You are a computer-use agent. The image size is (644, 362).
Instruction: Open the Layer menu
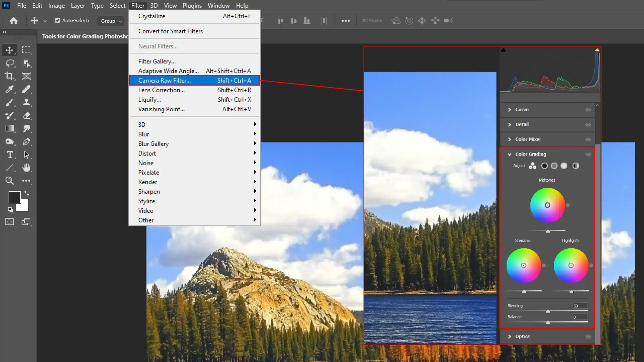tap(78, 6)
